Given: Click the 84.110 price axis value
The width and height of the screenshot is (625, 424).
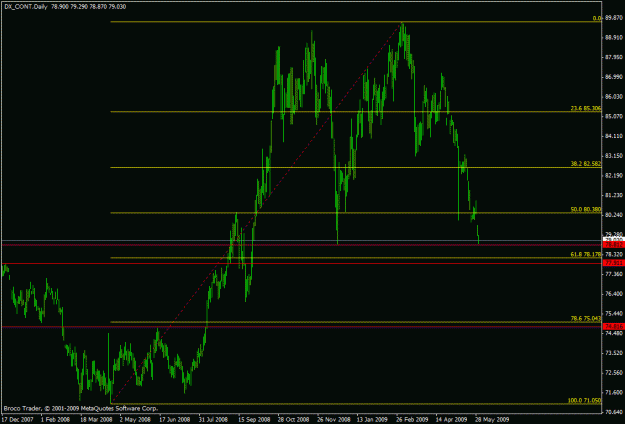Looking at the screenshot, I should pyautogui.click(x=614, y=136).
